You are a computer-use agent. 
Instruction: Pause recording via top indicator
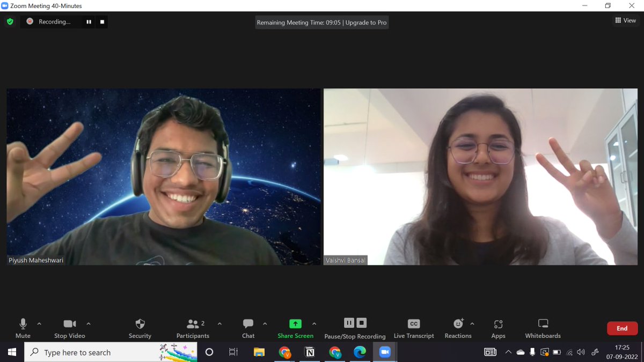89,22
